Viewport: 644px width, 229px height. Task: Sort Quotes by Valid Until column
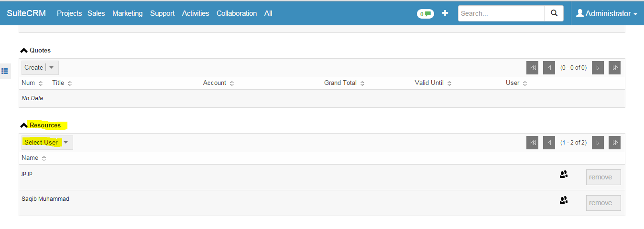433,83
